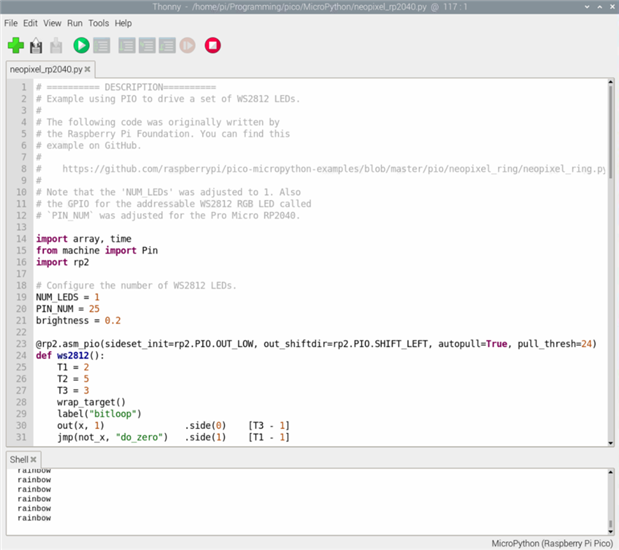This screenshot has width=619, height=550.
Task: Open the Help menu
Action: pos(123,22)
